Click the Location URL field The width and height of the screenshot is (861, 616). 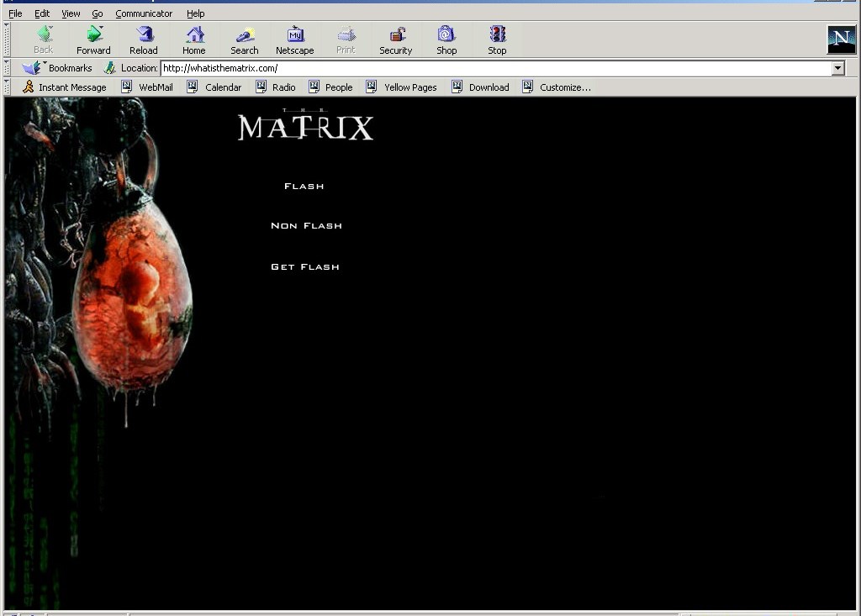496,69
